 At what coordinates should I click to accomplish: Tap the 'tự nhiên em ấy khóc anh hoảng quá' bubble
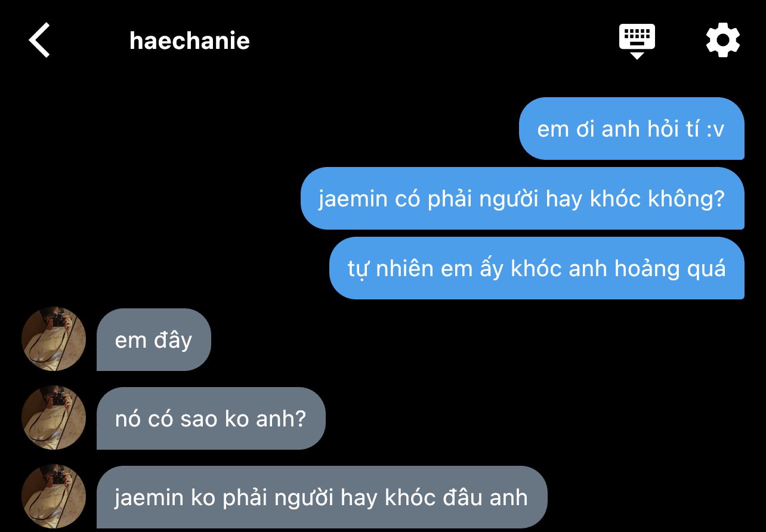pyautogui.click(x=536, y=268)
